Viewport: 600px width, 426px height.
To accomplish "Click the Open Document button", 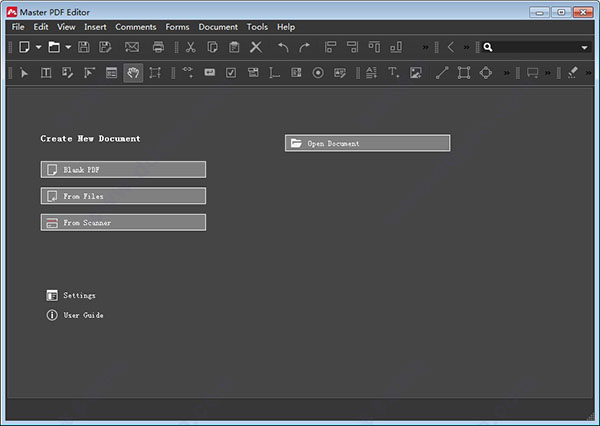I will pos(367,143).
